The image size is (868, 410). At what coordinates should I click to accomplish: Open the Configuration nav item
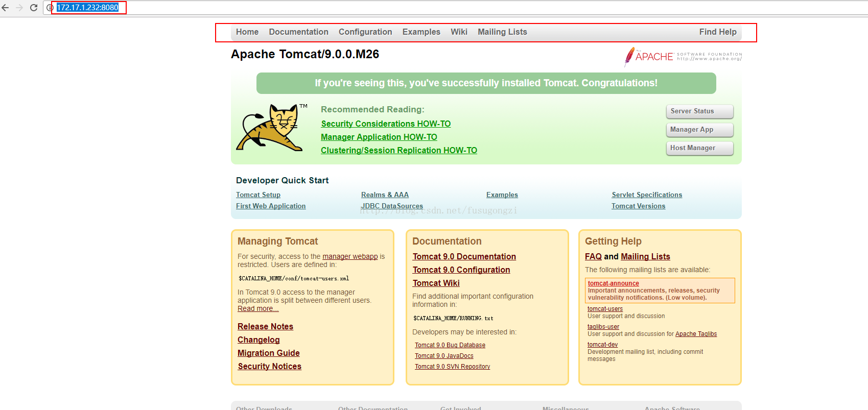(365, 32)
